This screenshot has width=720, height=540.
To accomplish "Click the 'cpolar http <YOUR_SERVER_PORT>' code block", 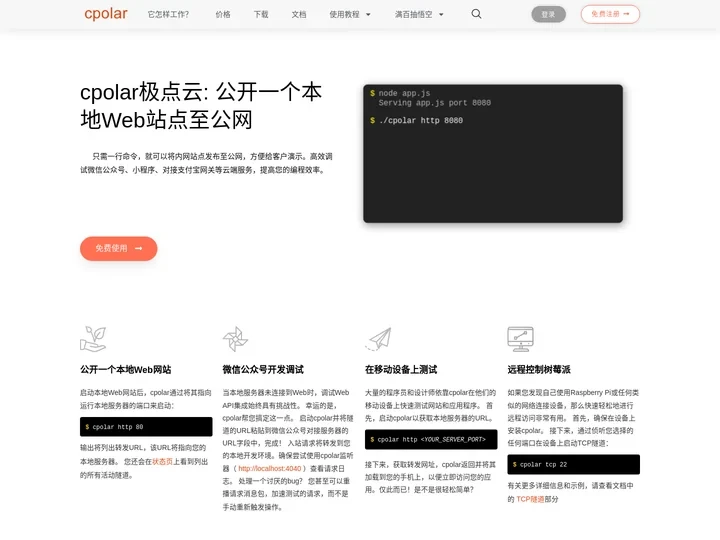I will pyautogui.click(x=431, y=439).
